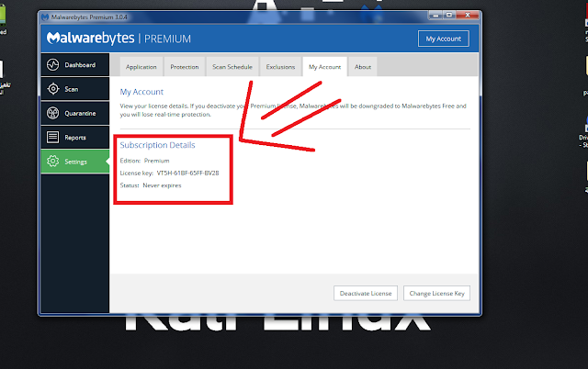Switch to the Protection tab

185,67
